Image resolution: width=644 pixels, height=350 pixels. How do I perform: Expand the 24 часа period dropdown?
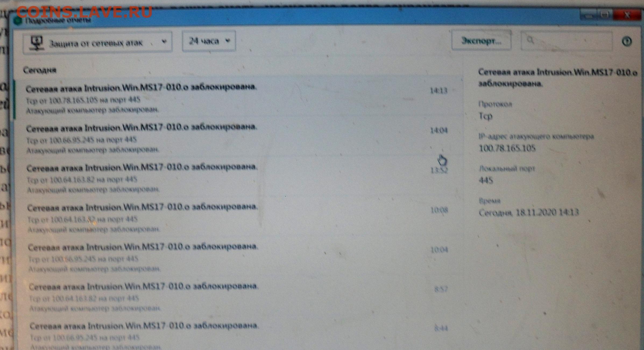209,41
